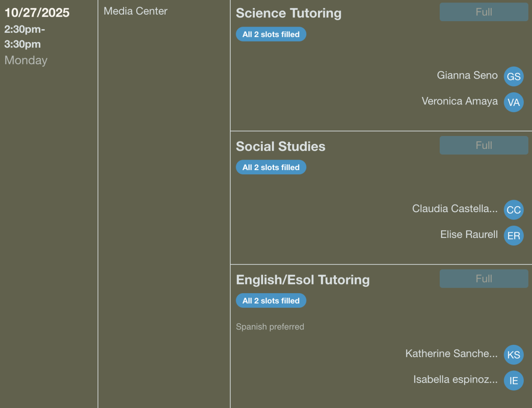Click the Full button for Social Studies

point(484,145)
